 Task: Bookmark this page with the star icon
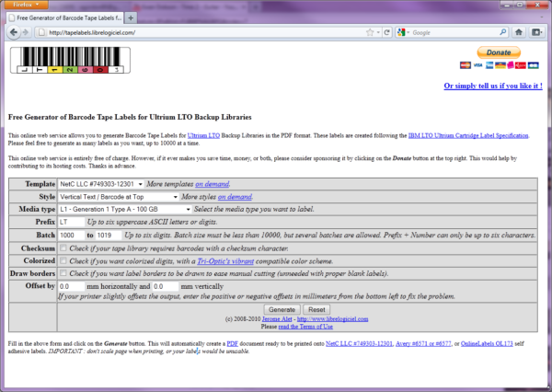click(x=370, y=32)
